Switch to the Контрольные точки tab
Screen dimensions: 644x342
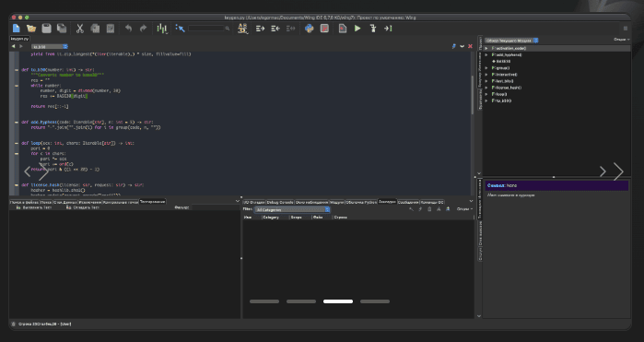coord(121,202)
